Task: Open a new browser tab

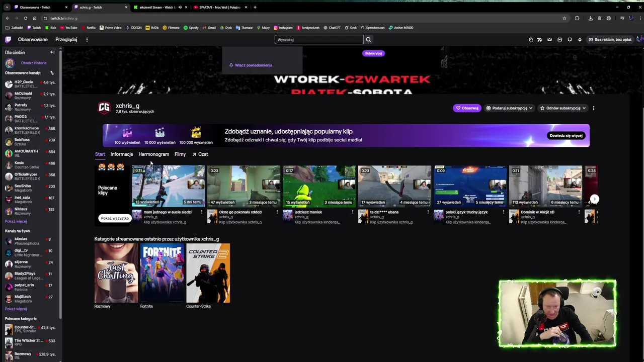Action: point(255,7)
